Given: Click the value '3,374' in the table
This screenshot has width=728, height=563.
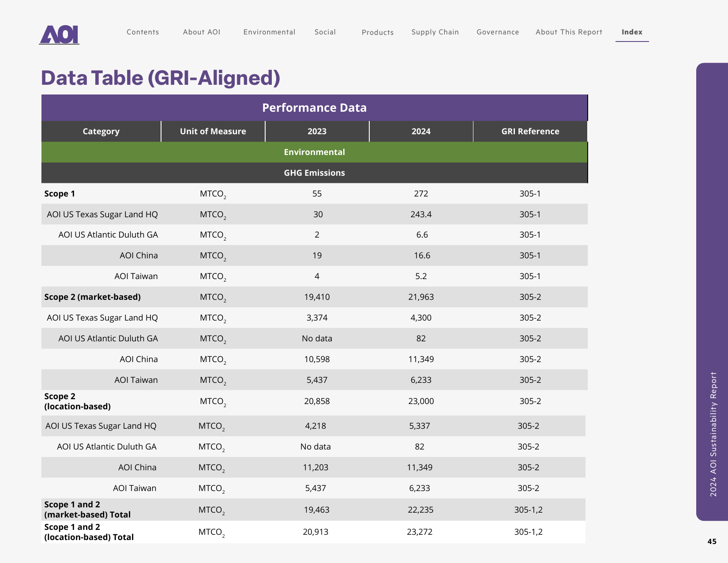Looking at the screenshot, I should tap(317, 318).
